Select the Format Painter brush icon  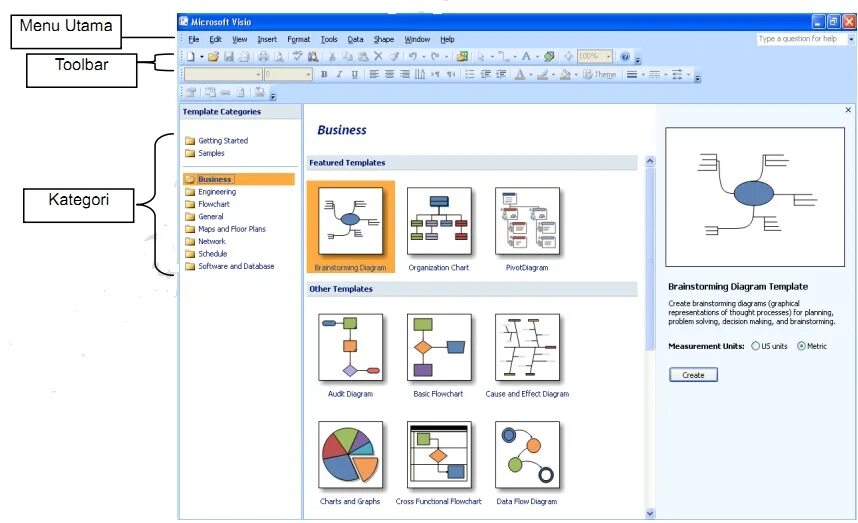(x=394, y=56)
